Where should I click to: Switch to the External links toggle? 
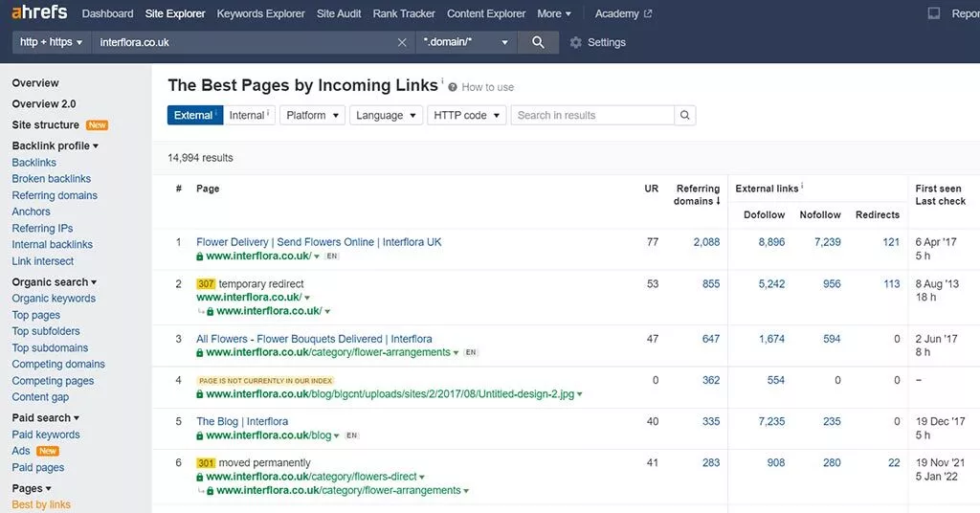tap(194, 115)
